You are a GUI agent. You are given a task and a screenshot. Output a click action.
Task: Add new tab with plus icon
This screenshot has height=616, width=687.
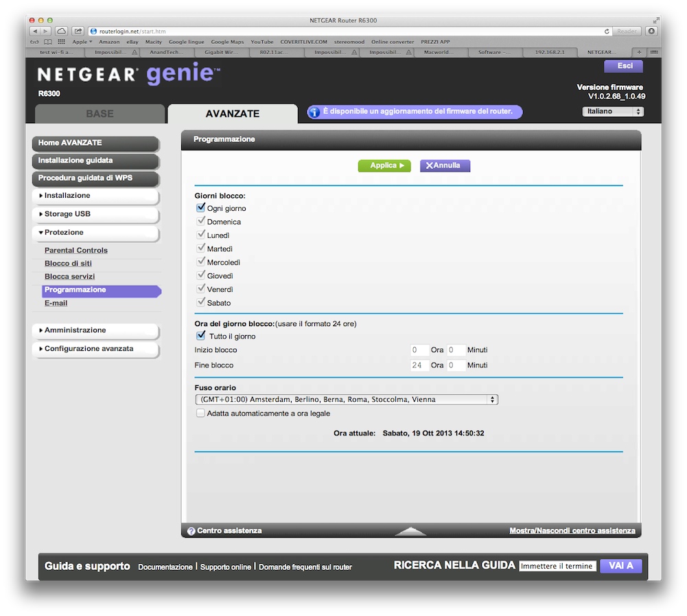639,52
